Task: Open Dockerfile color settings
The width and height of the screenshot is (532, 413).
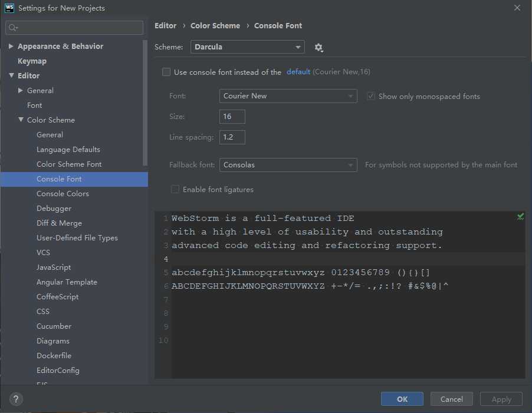Action: tap(54, 356)
